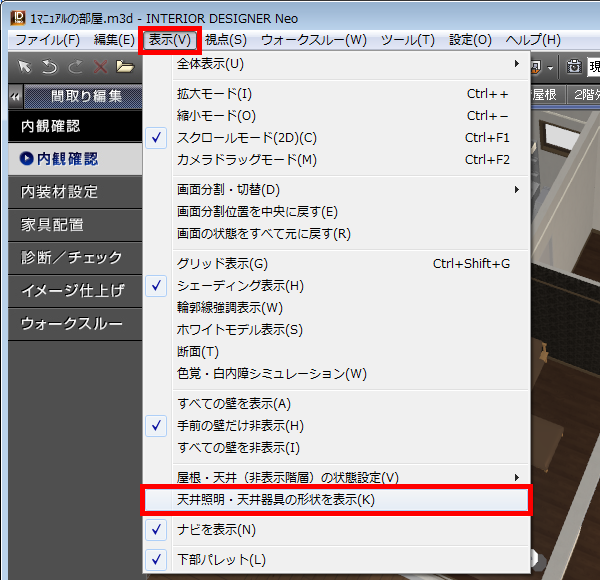The width and height of the screenshot is (600, 580).
Task: Switch to the 間取り編集 tab
Action: [86, 97]
